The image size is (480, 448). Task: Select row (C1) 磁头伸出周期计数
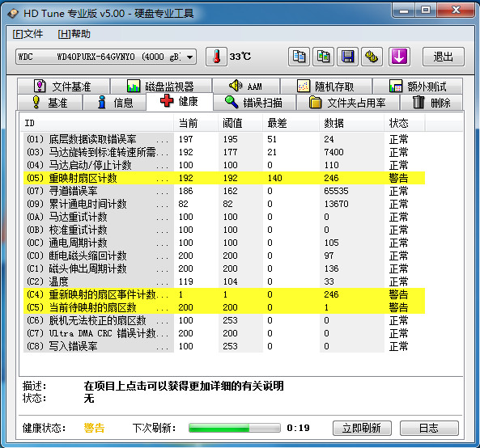click(224, 268)
